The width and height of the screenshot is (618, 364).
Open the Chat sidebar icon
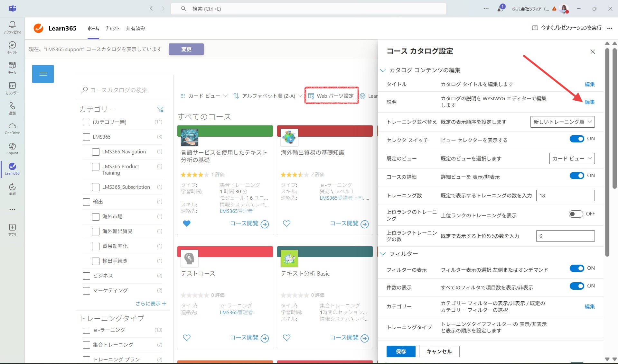12,48
